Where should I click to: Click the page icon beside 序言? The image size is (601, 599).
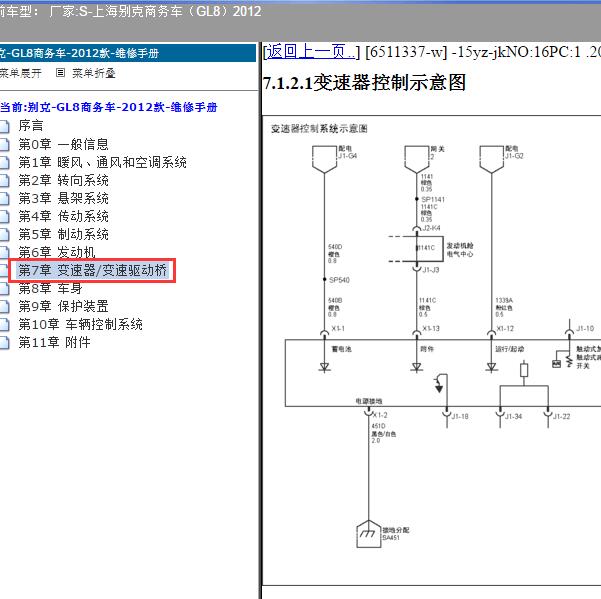pyautogui.click(x=4, y=126)
